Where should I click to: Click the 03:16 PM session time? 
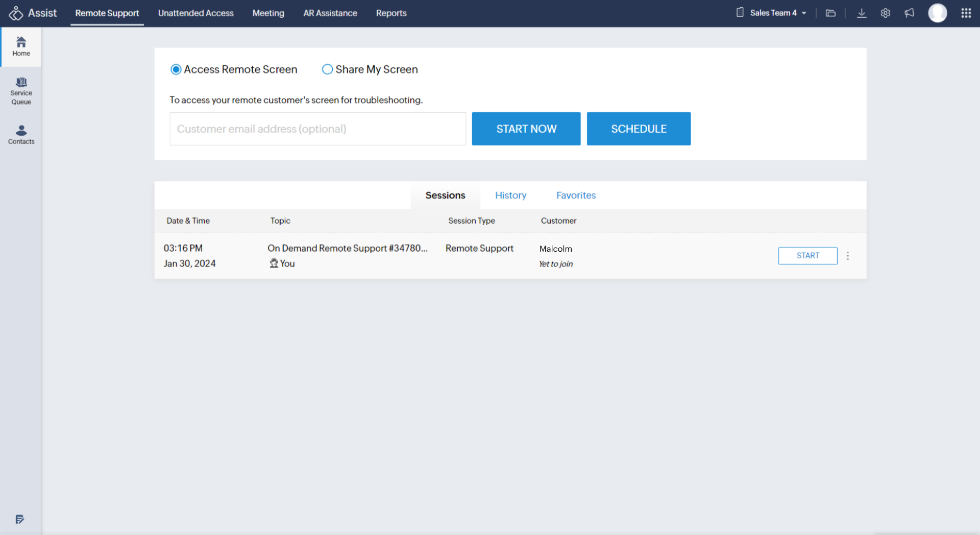(x=183, y=248)
